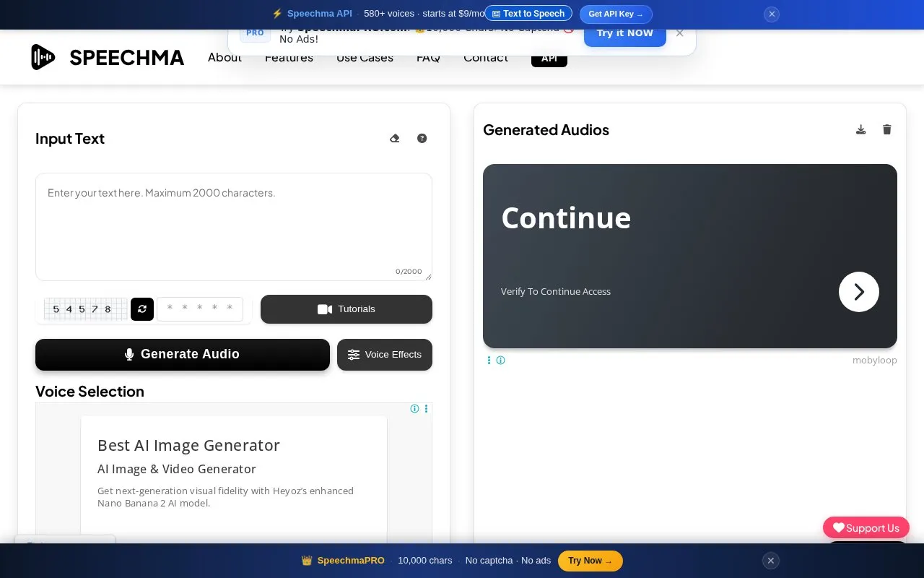Open the Contact nav link
The width and height of the screenshot is (924, 578).
[486, 58]
